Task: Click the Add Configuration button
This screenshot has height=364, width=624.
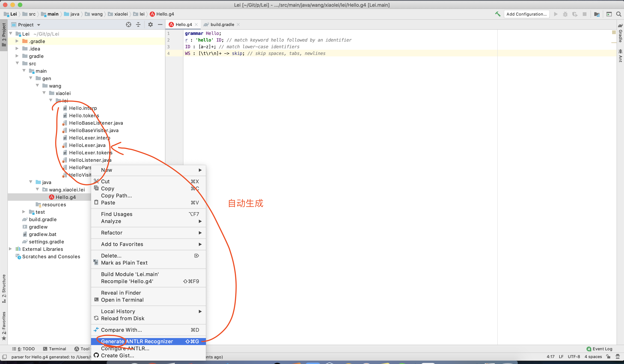Action: click(x=526, y=14)
